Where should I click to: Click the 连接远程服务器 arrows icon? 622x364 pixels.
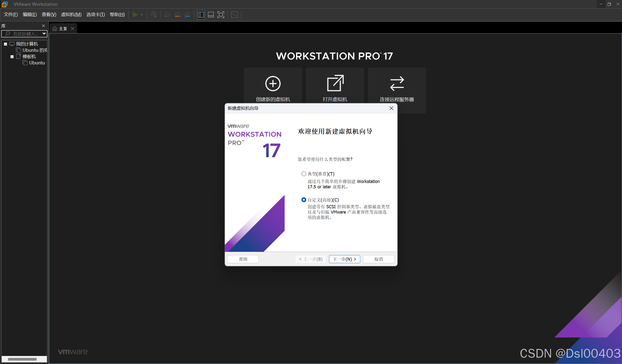tap(397, 84)
